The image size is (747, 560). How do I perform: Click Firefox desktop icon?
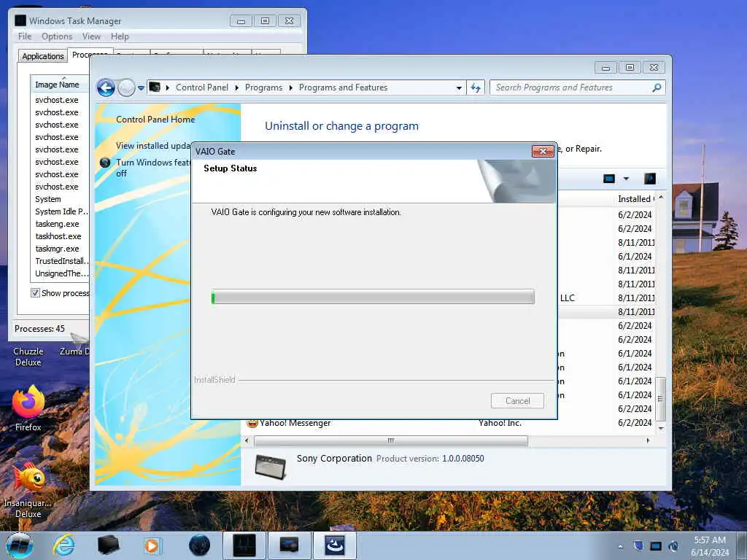(x=28, y=408)
